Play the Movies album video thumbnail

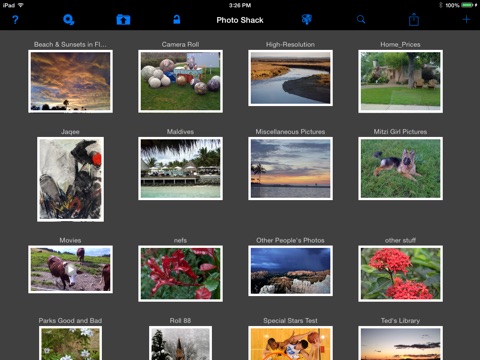[x=70, y=269]
